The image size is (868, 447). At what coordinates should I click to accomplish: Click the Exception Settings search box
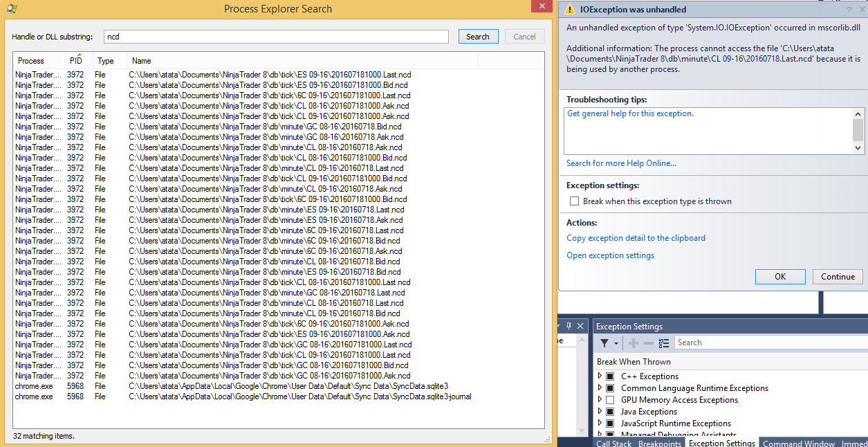pyautogui.click(x=770, y=343)
